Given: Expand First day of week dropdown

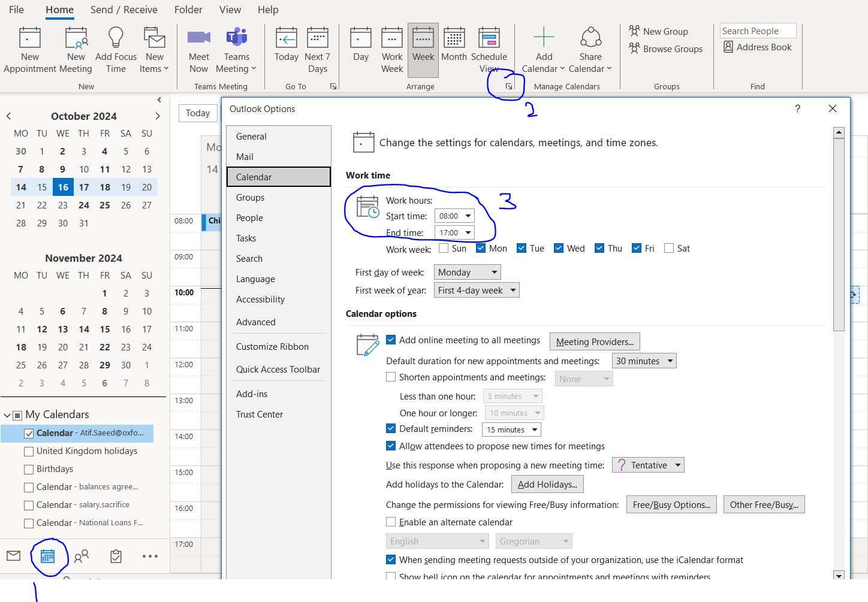Looking at the screenshot, I should 467,272.
